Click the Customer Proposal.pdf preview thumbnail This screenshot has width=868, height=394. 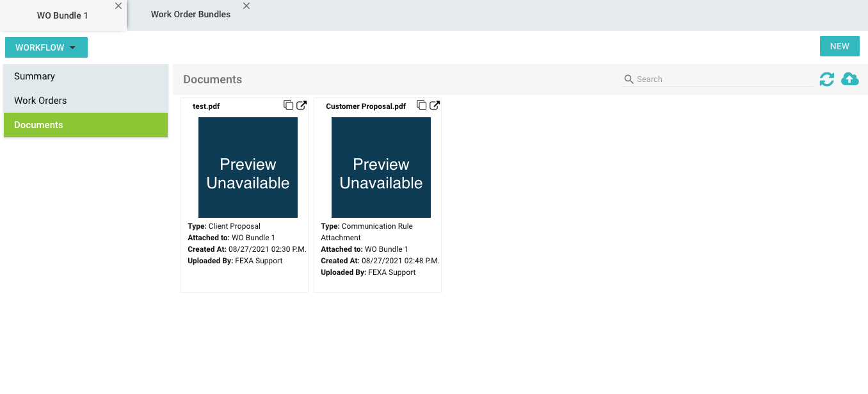[x=381, y=167]
